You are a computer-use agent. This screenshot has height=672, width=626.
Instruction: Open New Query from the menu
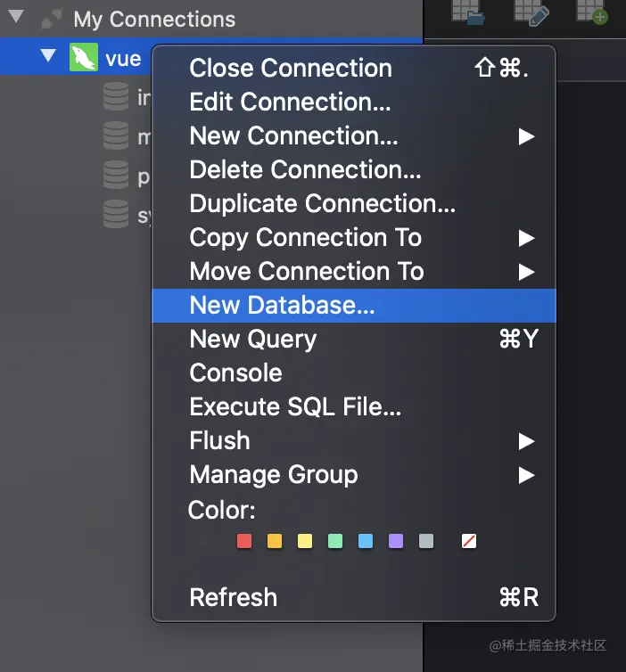(253, 340)
